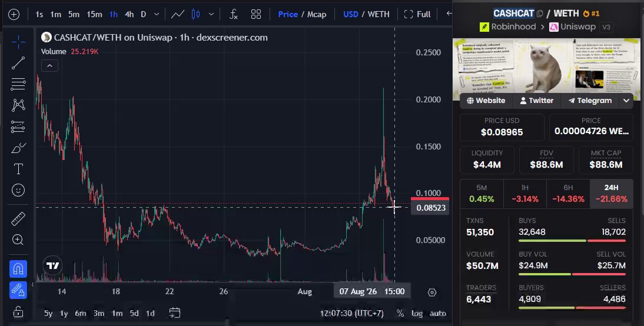
Task: Open Full screen chart mode
Action: tap(417, 14)
